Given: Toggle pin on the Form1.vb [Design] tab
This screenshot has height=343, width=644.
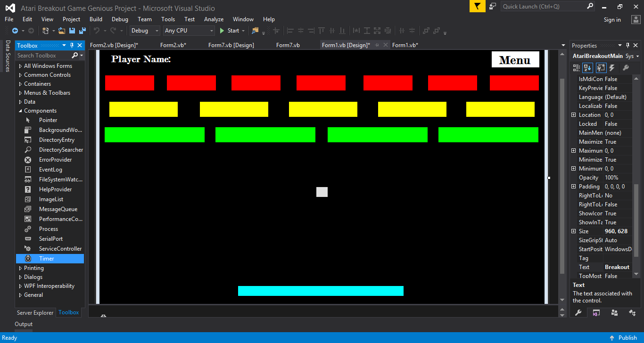Looking at the screenshot, I should [x=377, y=45].
